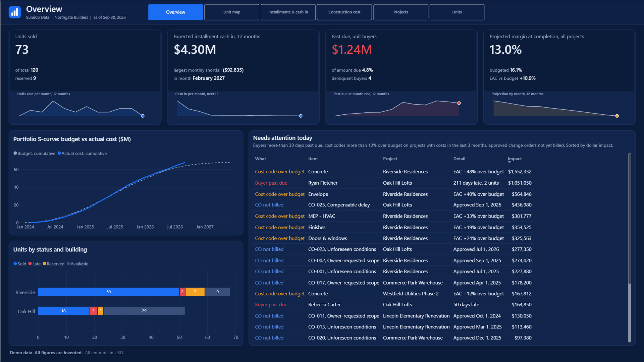Open the Projects tab
This screenshot has width=644, height=362.
click(401, 12)
